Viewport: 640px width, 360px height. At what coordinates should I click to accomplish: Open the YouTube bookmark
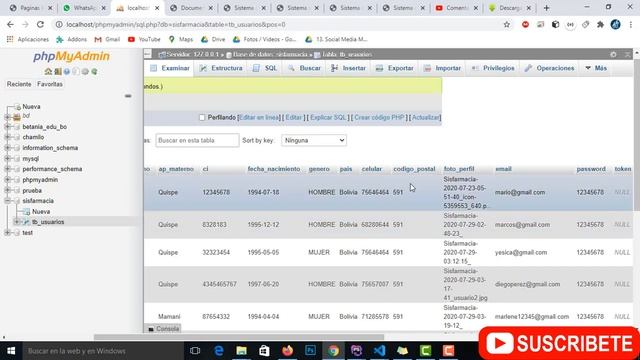pos(144,39)
